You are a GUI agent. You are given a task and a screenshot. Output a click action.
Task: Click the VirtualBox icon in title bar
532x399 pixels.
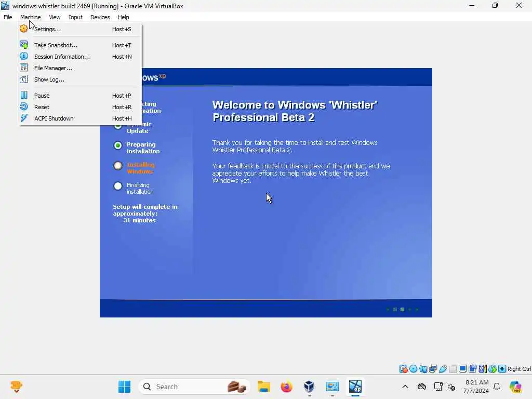pyautogui.click(x=5, y=6)
